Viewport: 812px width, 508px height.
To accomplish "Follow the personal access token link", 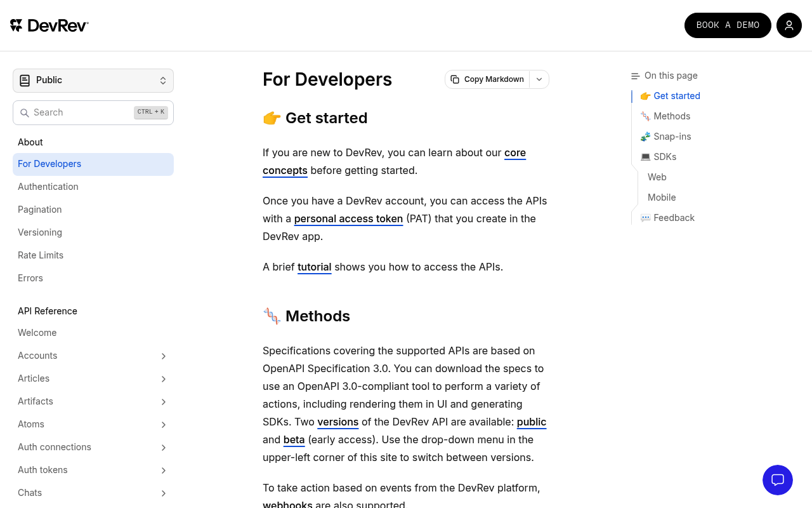I will [348, 218].
